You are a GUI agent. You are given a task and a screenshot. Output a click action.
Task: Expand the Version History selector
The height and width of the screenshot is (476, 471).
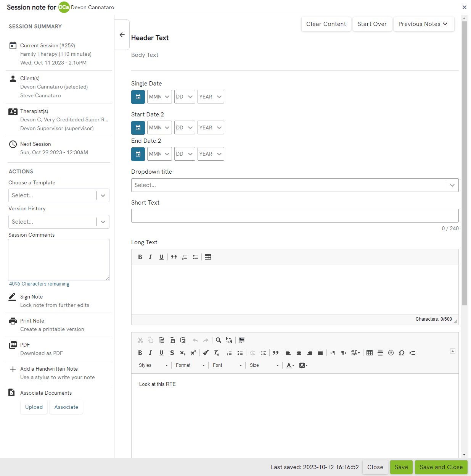tap(59, 222)
